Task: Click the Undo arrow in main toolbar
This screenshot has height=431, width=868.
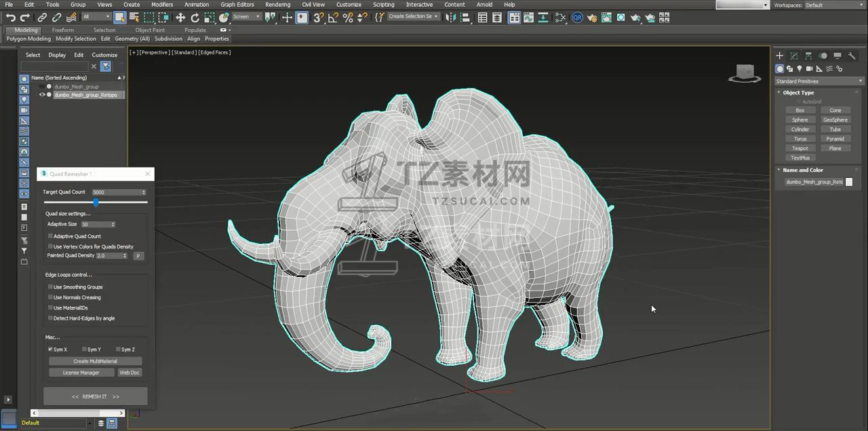Action: tap(10, 18)
